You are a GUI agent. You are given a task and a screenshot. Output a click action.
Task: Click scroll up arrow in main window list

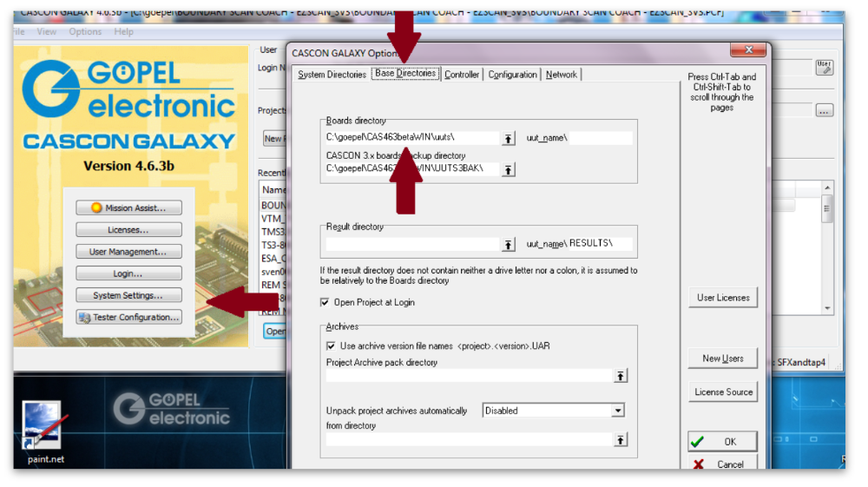point(827,188)
